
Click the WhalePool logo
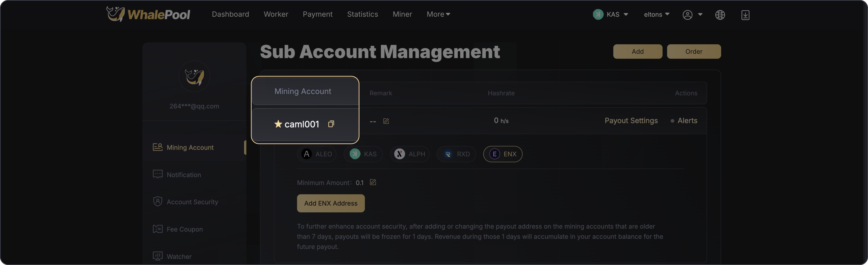(148, 14)
